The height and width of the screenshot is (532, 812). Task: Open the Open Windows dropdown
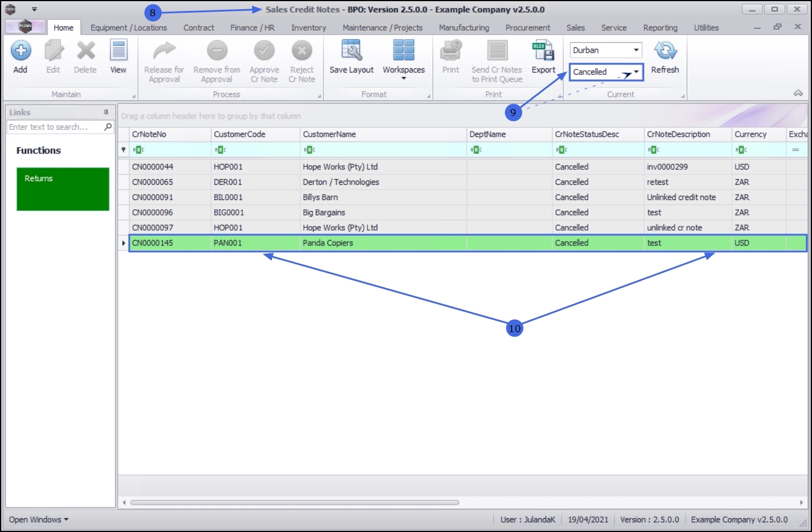pos(38,520)
